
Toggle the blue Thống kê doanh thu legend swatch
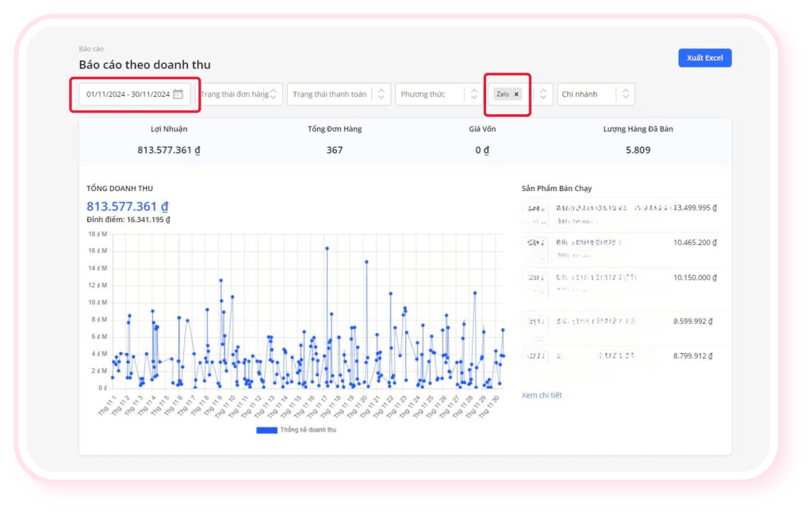pos(266,430)
